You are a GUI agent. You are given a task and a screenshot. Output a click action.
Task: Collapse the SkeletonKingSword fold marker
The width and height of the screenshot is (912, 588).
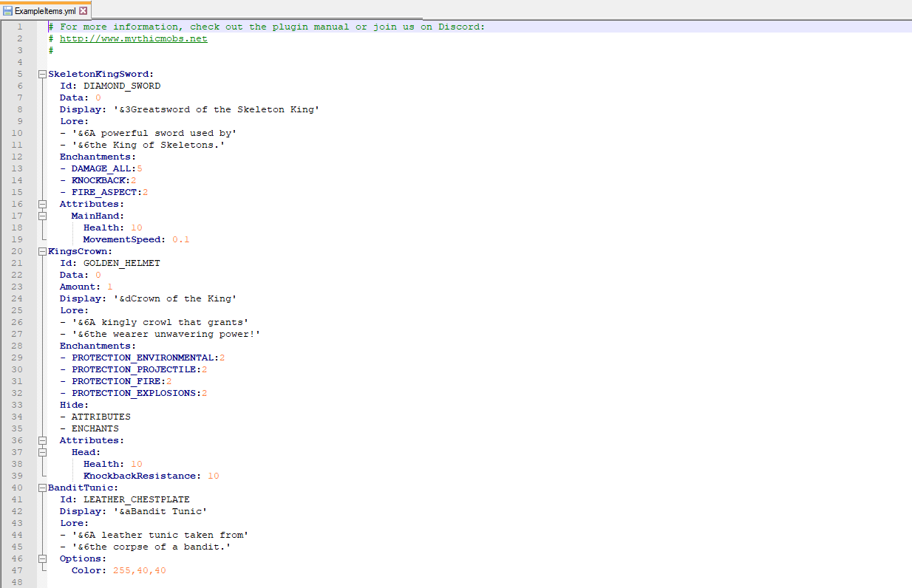pyautogui.click(x=42, y=74)
